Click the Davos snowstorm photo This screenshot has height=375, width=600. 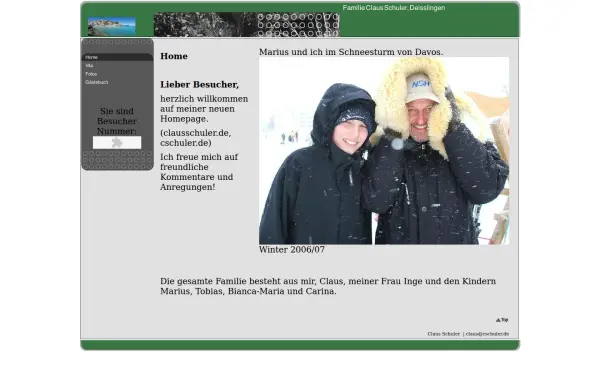coord(384,151)
